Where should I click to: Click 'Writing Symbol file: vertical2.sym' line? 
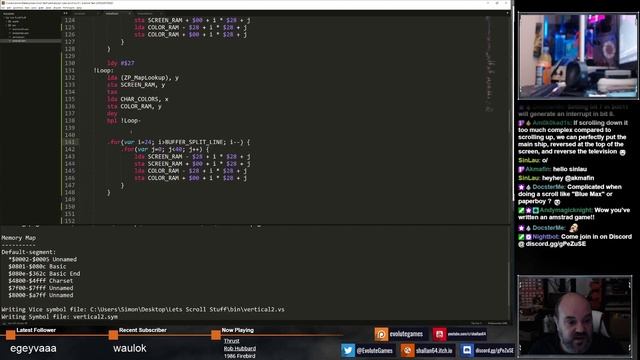[x=60, y=317]
